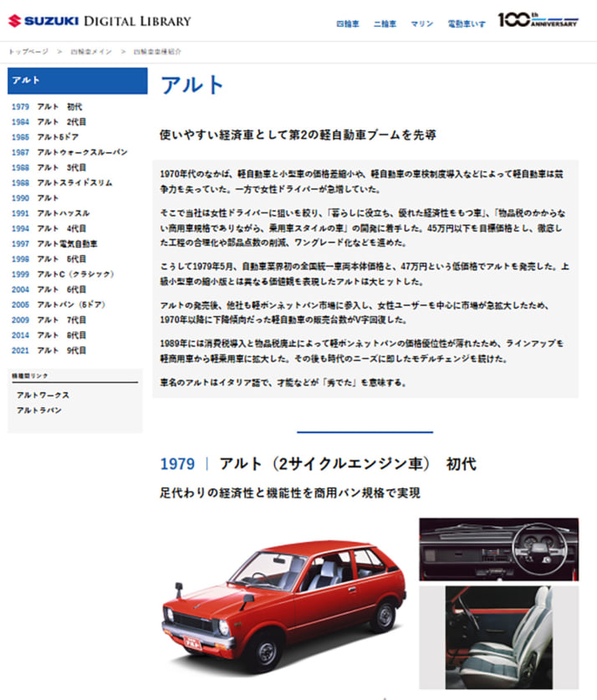This screenshot has height=700, width=597.
Task: Open 2009 アルト 7代目 link
Action: pyautogui.click(x=48, y=319)
